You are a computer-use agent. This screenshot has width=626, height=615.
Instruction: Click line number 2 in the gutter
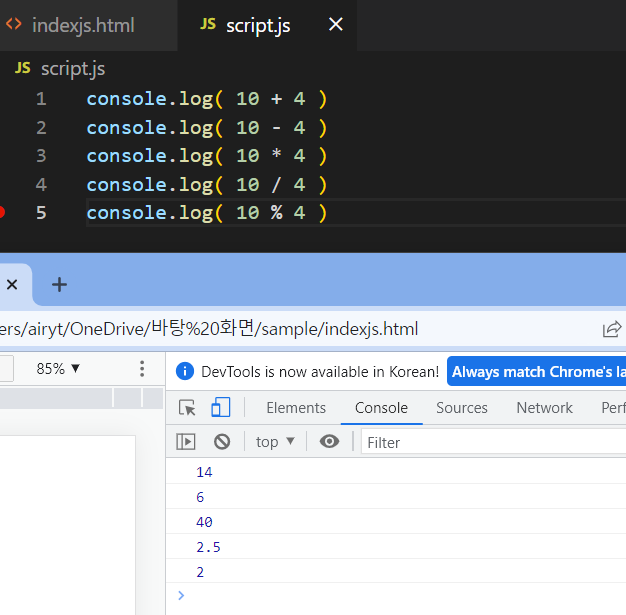click(x=41, y=128)
